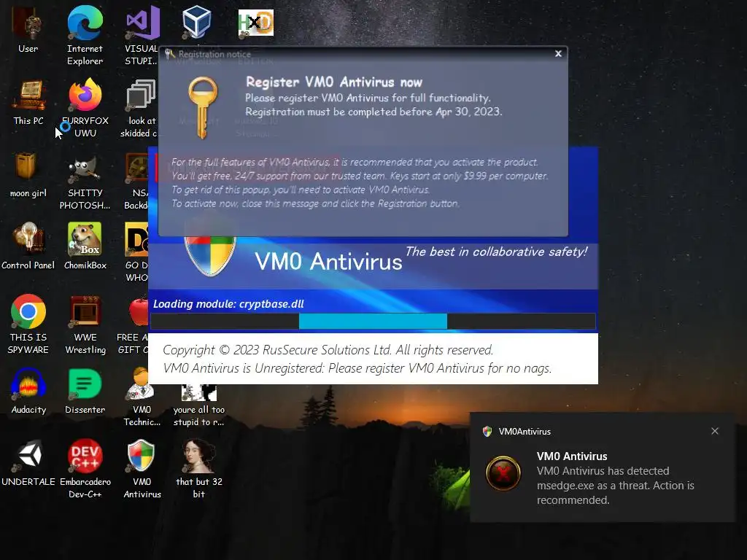Click the VM0 Antivirus shield logo on splash
This screenshot has height=560, width=747.
click(x=210, y=256)
